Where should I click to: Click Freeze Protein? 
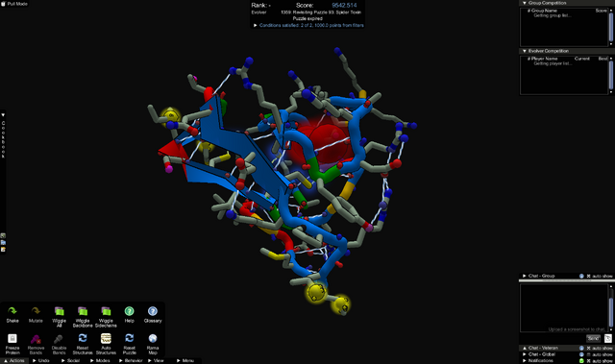coord(12,344)
